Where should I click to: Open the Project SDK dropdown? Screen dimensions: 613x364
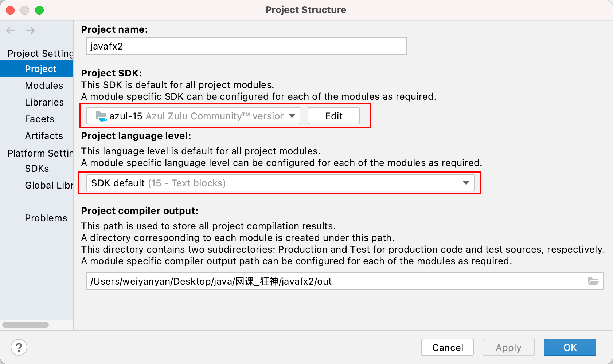[x=193, y=116]
